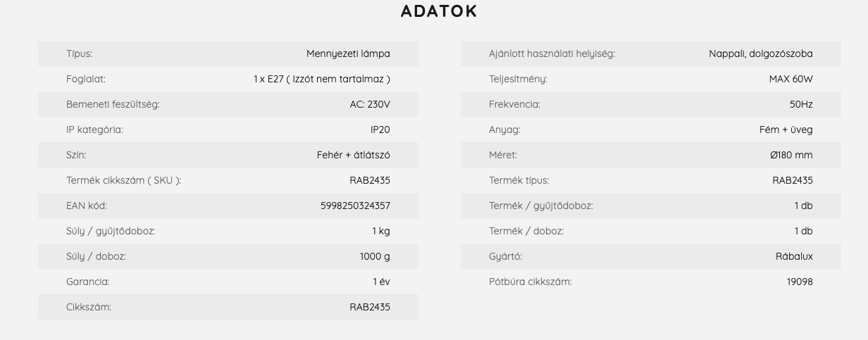Select the Mennyezeti lámpa type value
Viewport: 868px width, 340px height.
point(348,53)
